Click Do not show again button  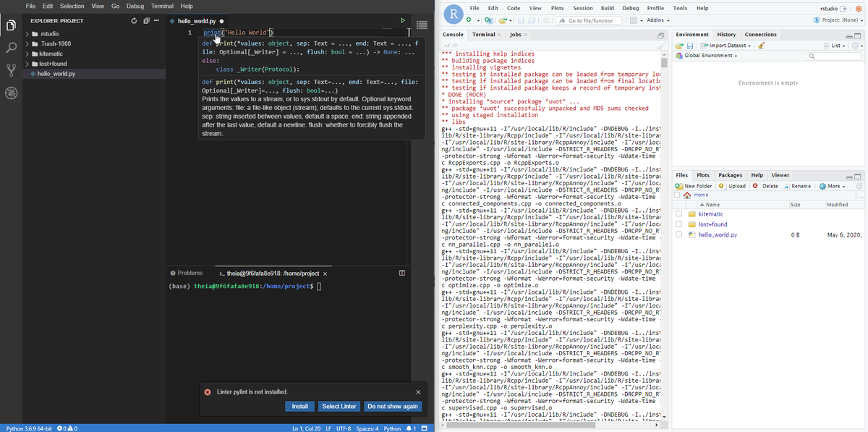393,406
